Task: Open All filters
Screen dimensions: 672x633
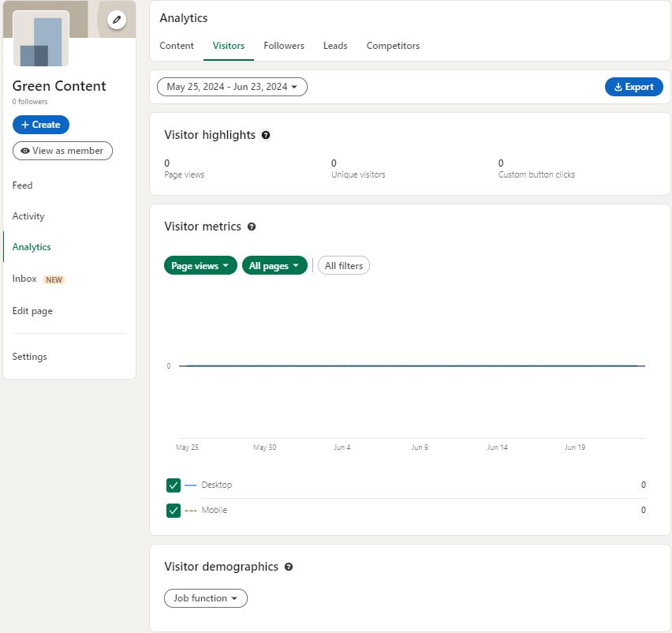Action: (x=344, y=266)
